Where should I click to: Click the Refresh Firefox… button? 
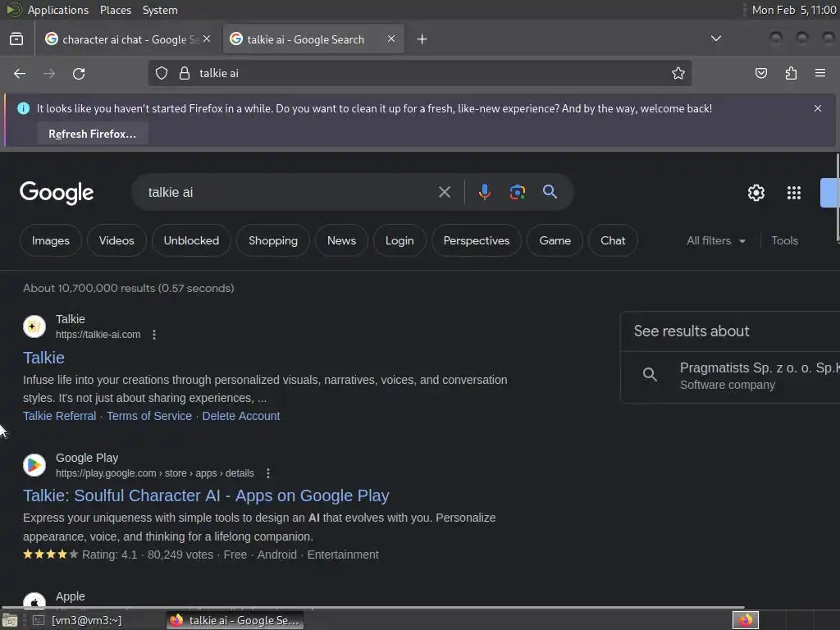tap(92, 134)
